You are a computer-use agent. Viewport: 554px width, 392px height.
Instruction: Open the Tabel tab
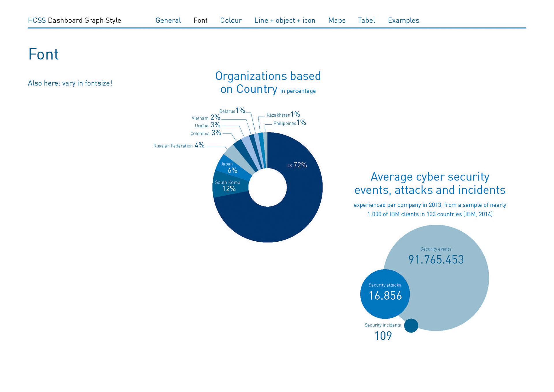tap(366, 20)
